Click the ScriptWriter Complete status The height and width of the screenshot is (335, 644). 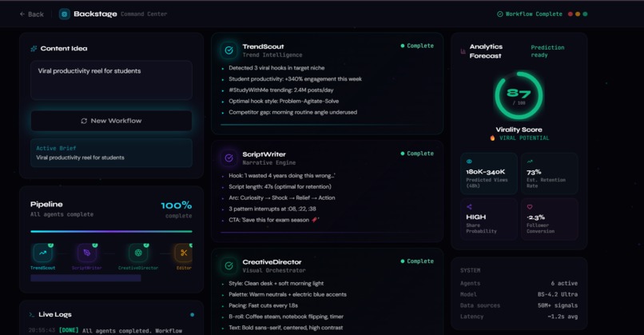[x=417, y=154]
